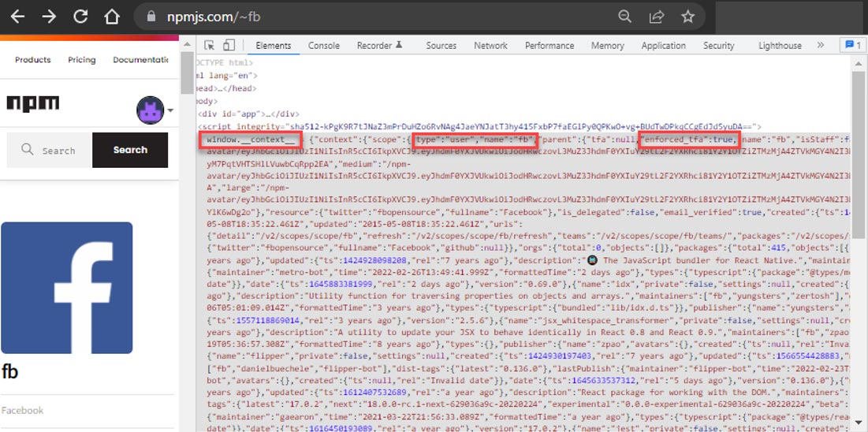Click the Facebook logo profile image
The image size is (868, 432).
[67, 288]
